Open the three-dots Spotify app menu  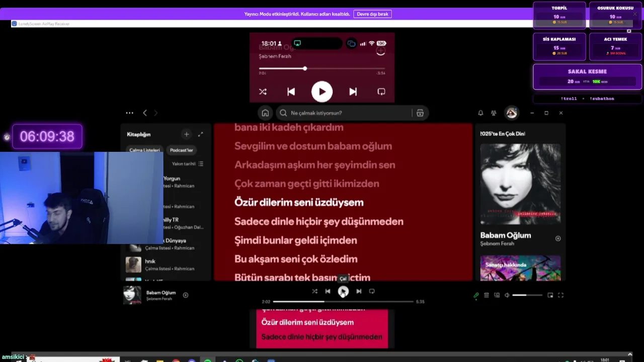(130, 113)
